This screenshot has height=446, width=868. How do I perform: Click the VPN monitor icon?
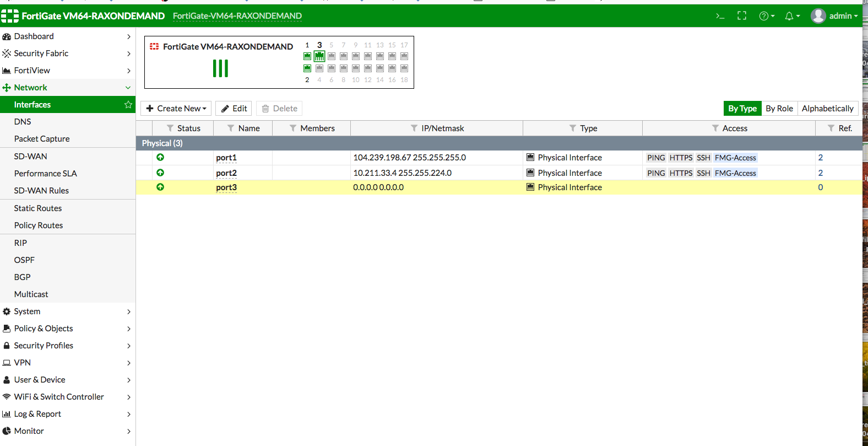pyautogui.click(x=7, y=363)
